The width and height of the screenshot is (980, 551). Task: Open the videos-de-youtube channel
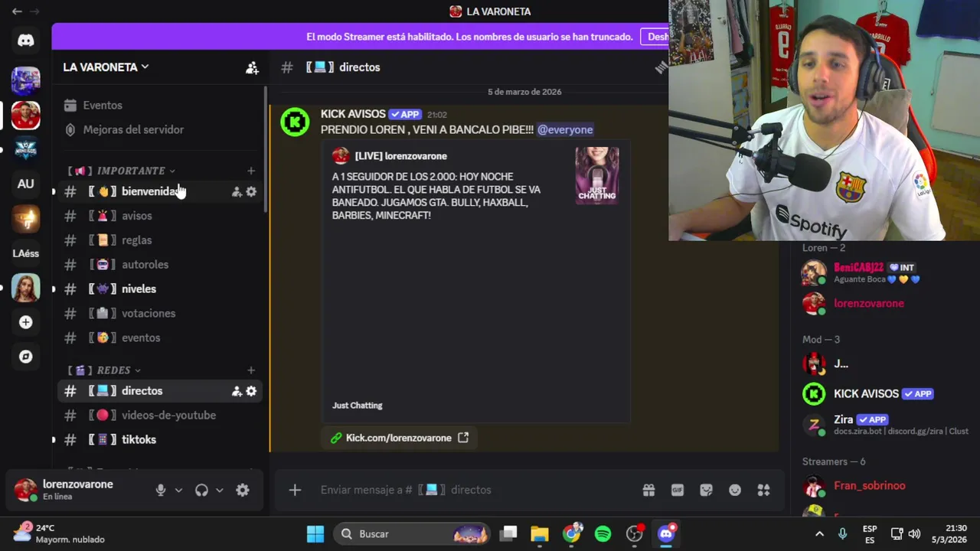pos(159,415)
